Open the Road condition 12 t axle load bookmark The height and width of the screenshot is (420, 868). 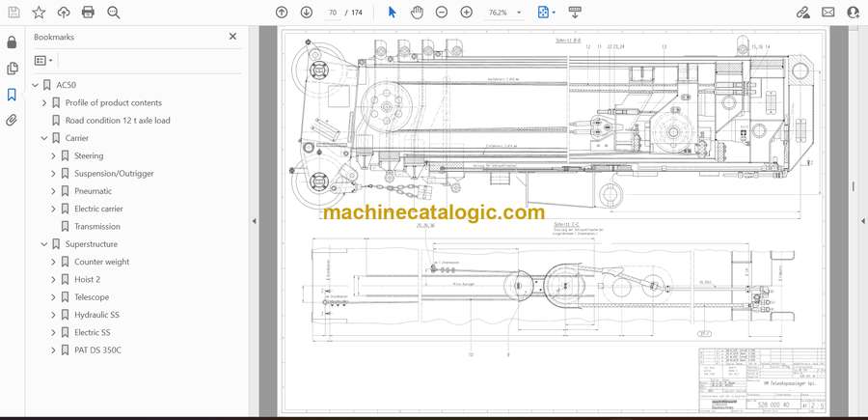118,121
